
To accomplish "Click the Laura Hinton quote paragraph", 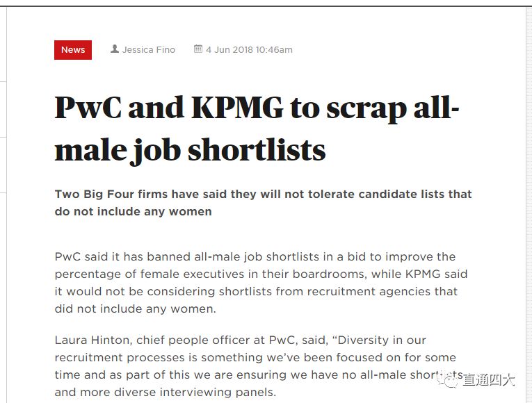I will point(259,366).
